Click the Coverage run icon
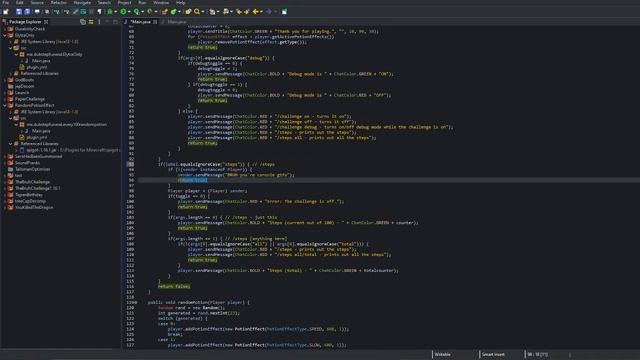Image resolution: width=640 pixels, height=360 pixels. [137, 12]
